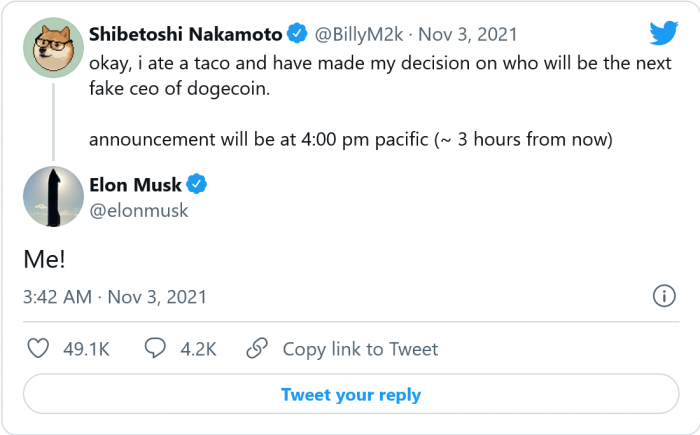Click the Elon Musk display name
This screenshot has width=700, height=435.
(135, 184)
